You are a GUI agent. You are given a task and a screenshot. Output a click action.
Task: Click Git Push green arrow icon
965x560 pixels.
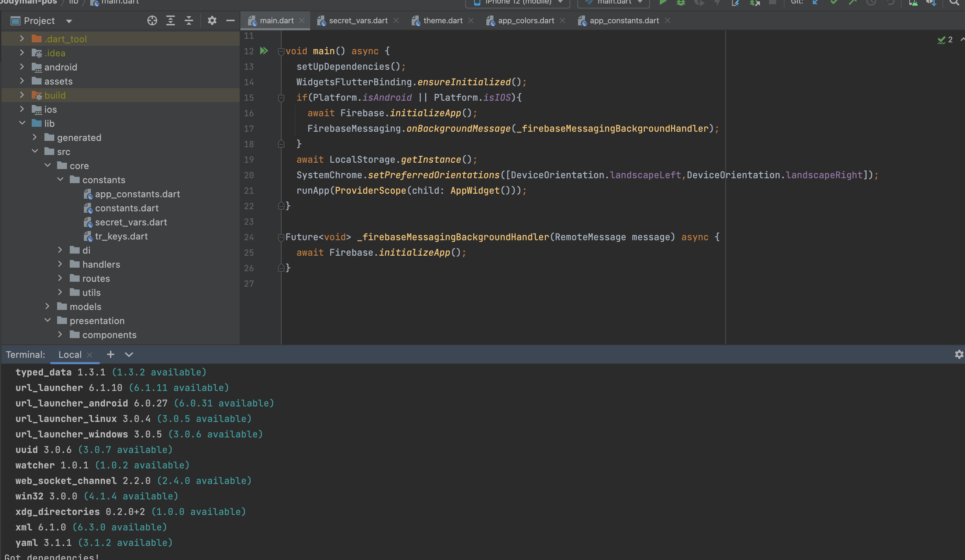click(x=853, y=2)
